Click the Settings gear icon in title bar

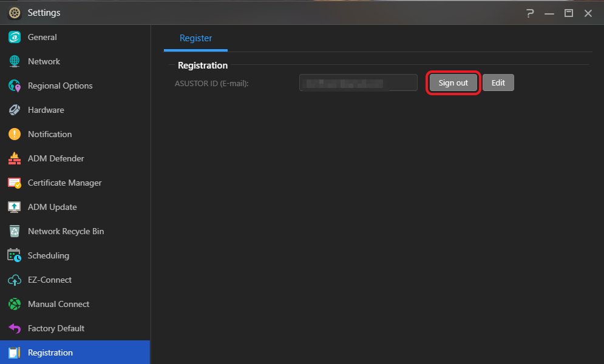[15, 13]
